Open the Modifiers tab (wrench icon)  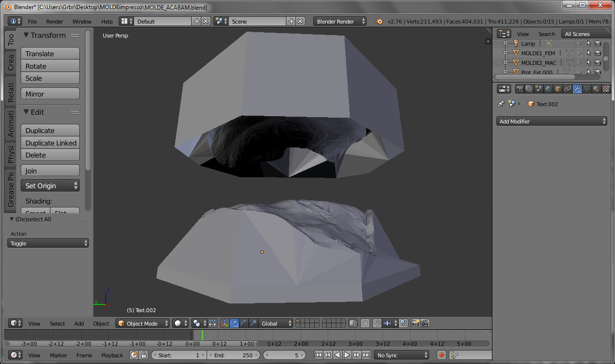click(x=577, y=89)
